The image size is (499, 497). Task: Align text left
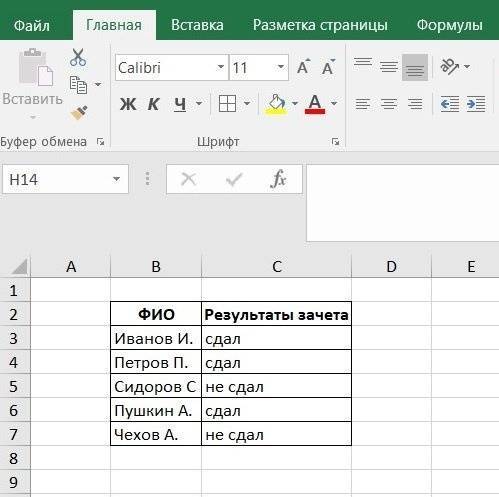[x=363, y=104]
